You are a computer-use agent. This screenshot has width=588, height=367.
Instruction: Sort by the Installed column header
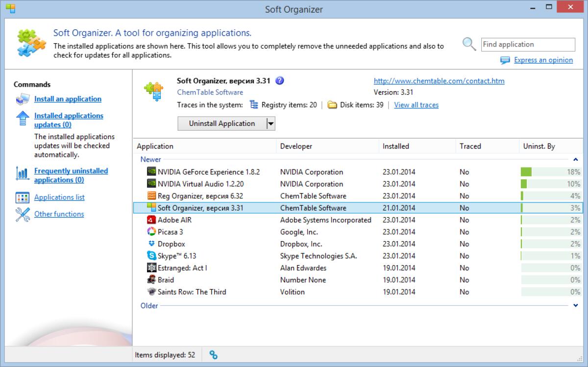click(395, 146)
